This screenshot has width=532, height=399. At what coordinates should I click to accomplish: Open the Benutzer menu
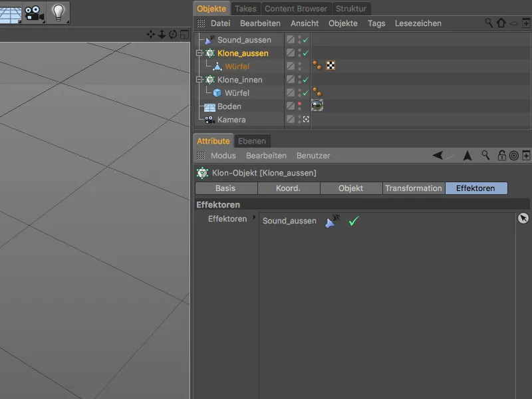313,156
